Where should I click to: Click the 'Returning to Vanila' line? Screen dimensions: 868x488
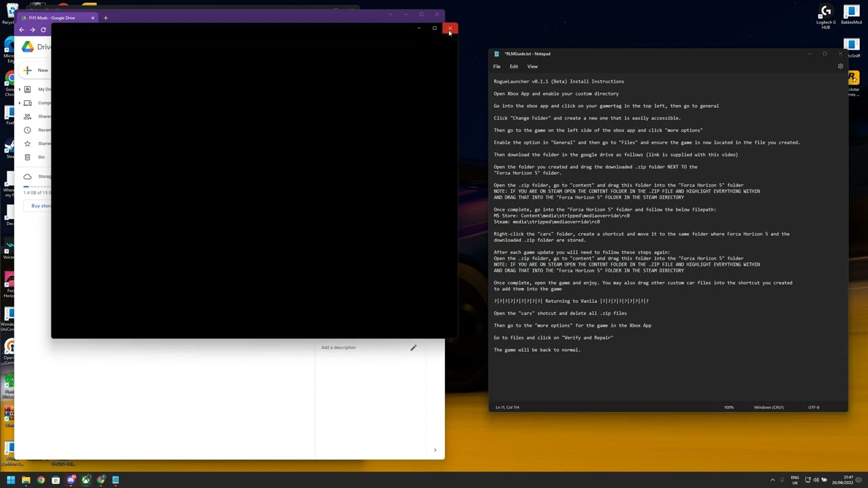pos(571,301)
